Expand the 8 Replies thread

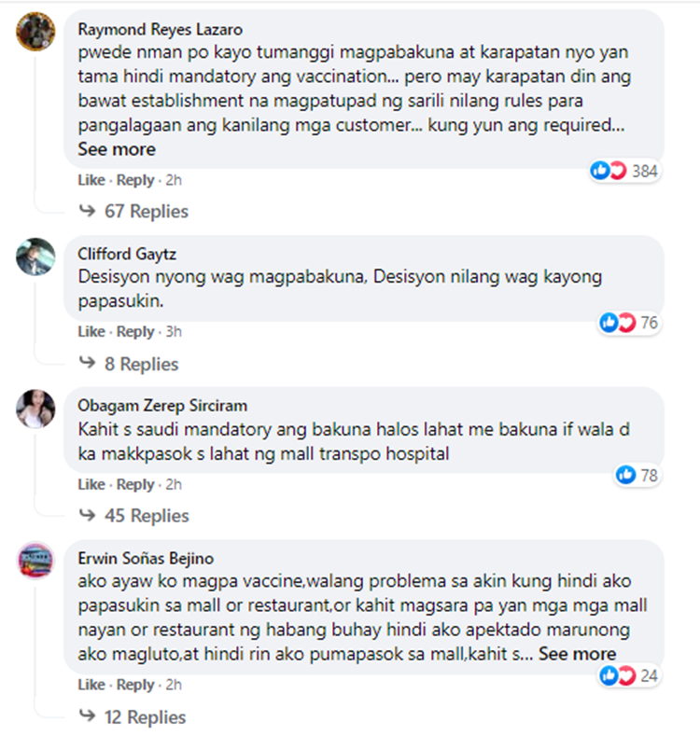129,364
